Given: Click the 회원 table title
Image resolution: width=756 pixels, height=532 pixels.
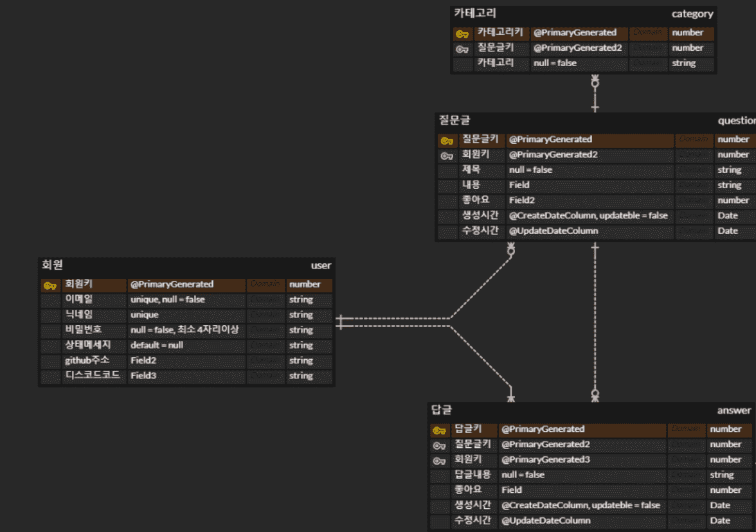Looking at the screenshot, I should click(52, 265).
